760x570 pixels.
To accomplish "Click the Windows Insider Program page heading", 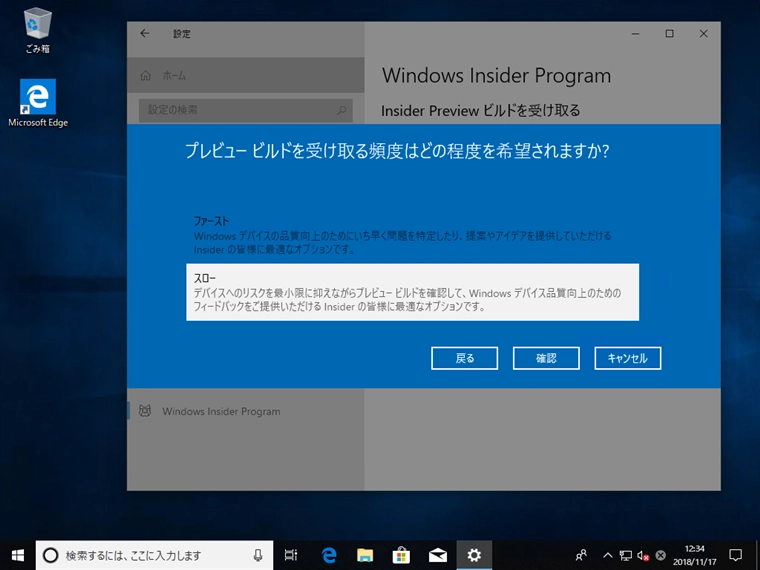I will pyautogui.click(x=496, y=76).
